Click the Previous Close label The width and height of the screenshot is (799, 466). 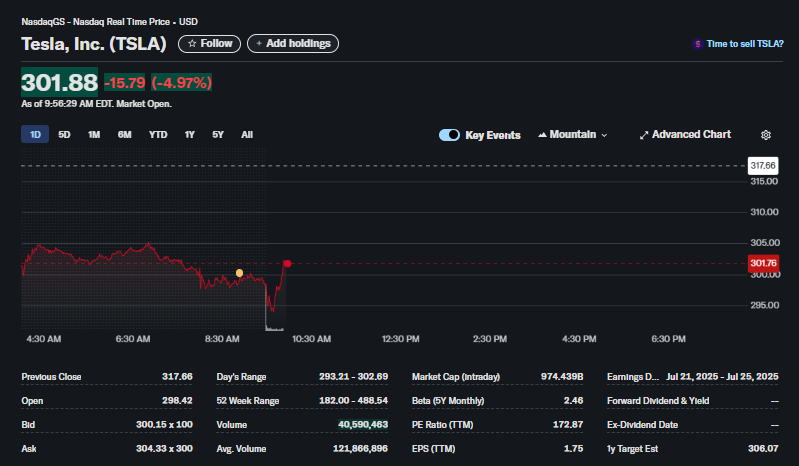(51, 377)
